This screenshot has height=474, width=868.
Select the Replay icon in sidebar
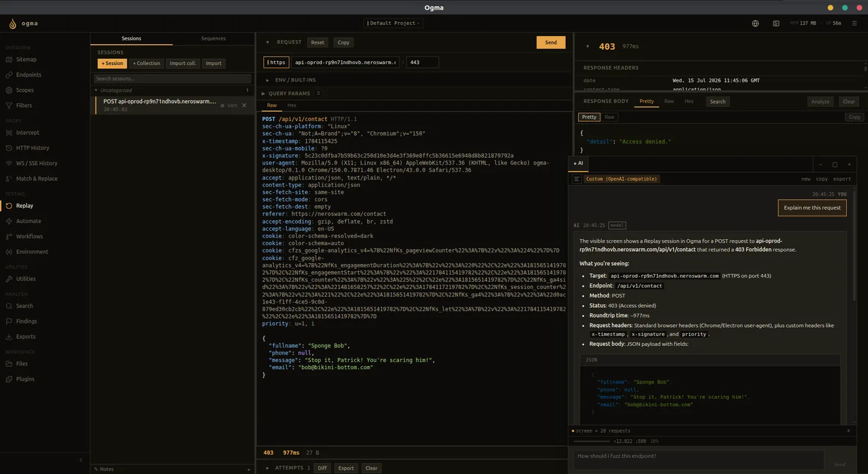pos(9,206)
